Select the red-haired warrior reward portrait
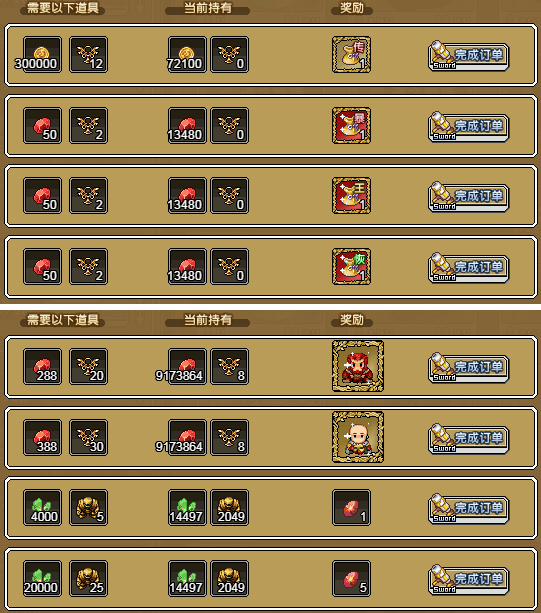The height and width of the screenshot is (613, 541). (358, 366)
